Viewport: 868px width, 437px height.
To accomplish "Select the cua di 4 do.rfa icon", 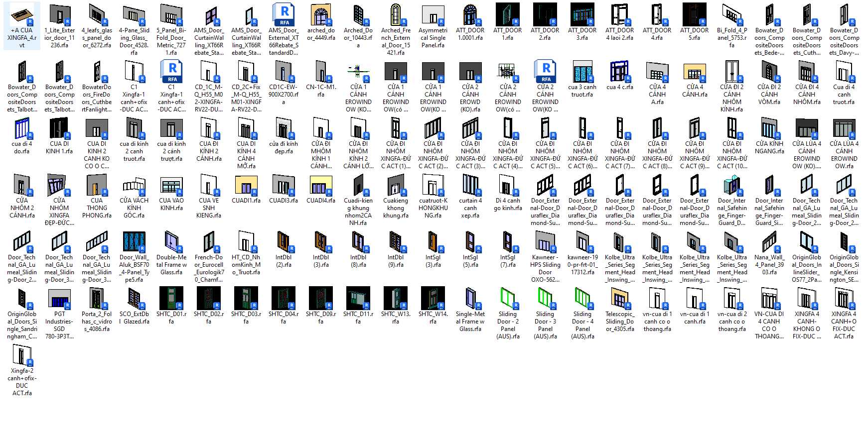I will [x=22, y=128].
